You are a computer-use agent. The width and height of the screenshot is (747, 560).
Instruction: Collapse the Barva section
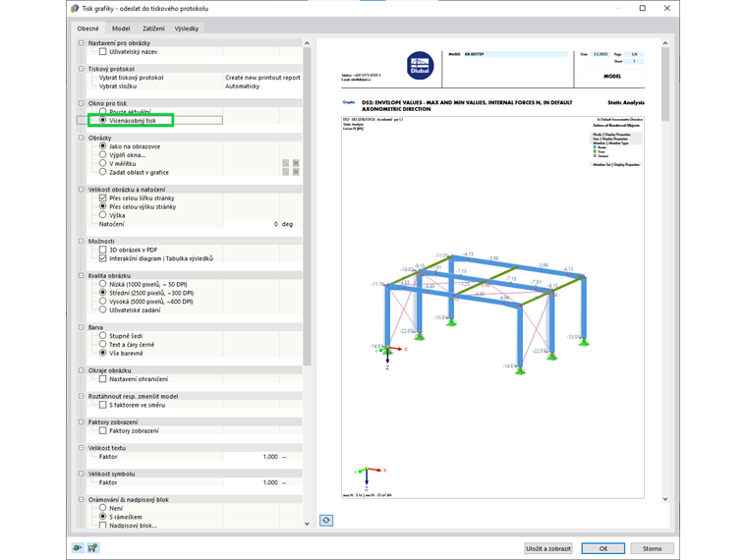[x=81, y=327]
